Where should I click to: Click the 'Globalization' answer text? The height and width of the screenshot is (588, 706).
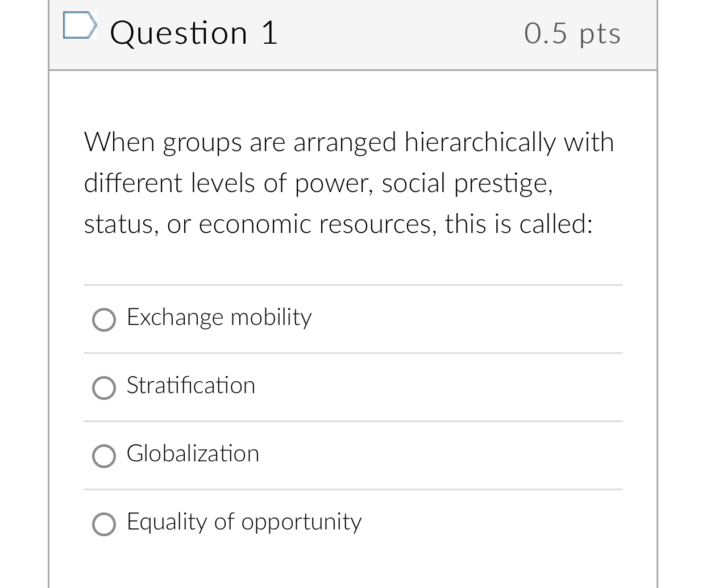(x=193, y=454)
